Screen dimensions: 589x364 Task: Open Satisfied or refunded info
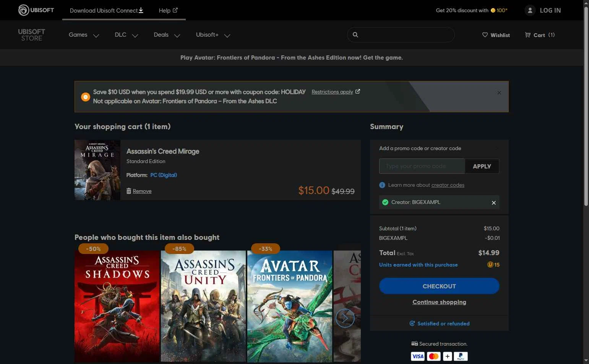click(439, 324)
